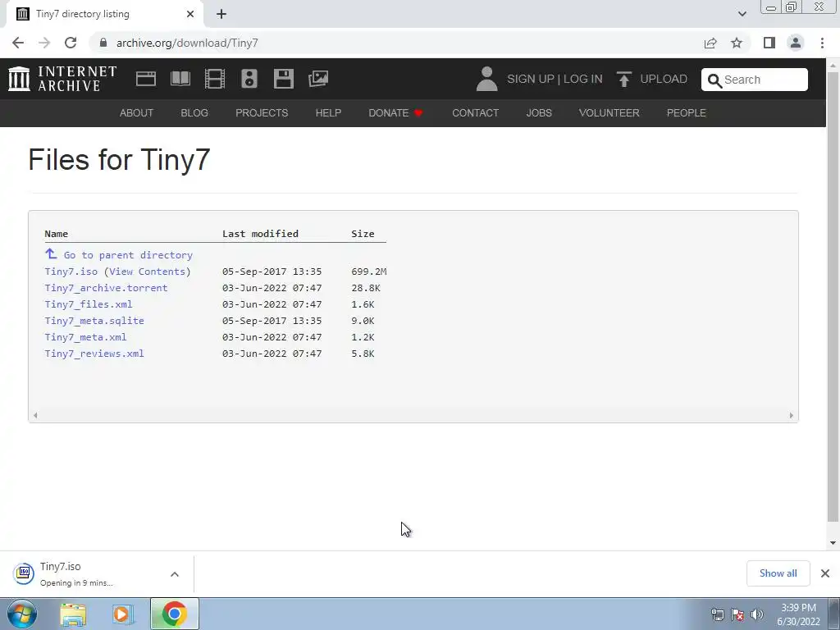This screenshot has width=840, height=630.
Task: Open the Web (Wayback Machine) icon
Action: pyautogui.click(x=146, y=79)
